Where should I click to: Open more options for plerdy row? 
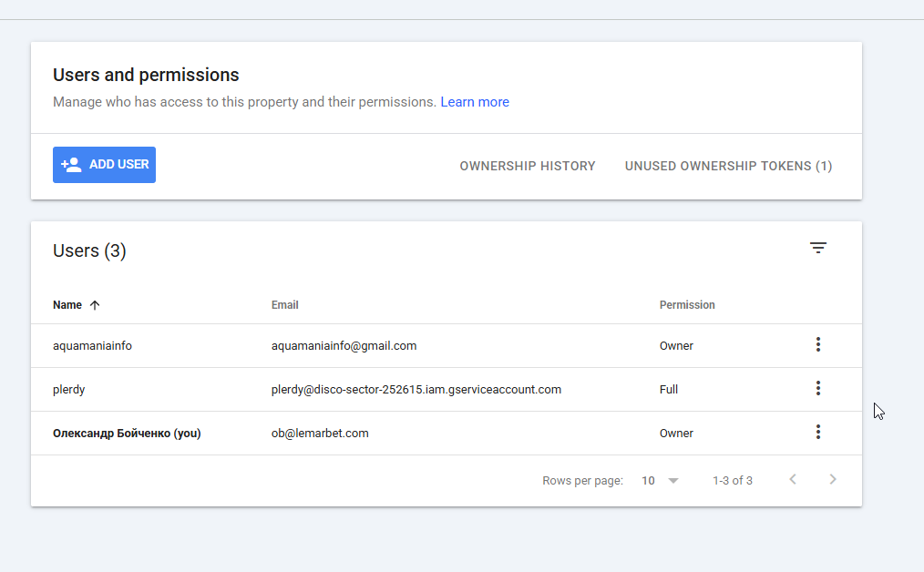(818, 388)
